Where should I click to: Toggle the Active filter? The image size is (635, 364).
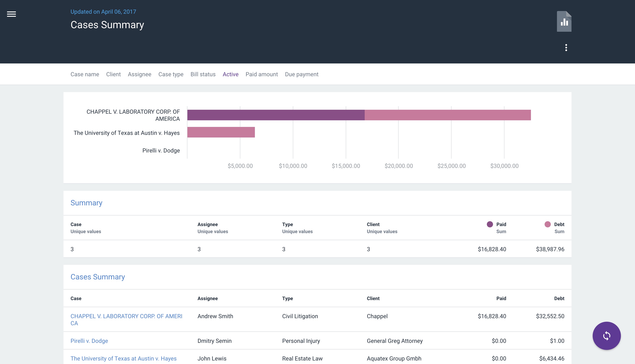tap(230, 74)
